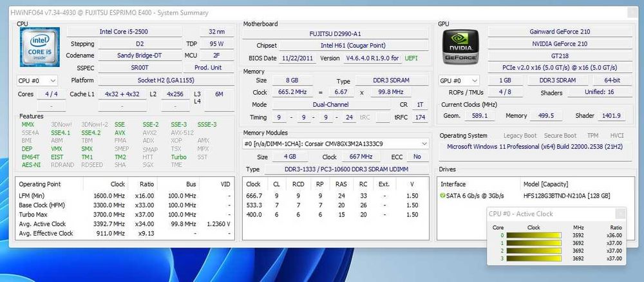
Task: Click the 666.7 memory timing row
Action: [x=335, y=196]
